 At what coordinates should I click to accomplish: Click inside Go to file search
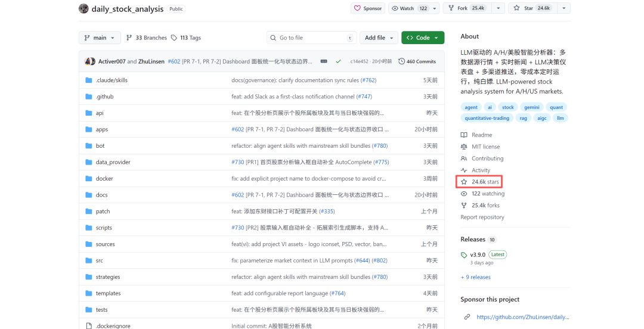coord(311,38)
